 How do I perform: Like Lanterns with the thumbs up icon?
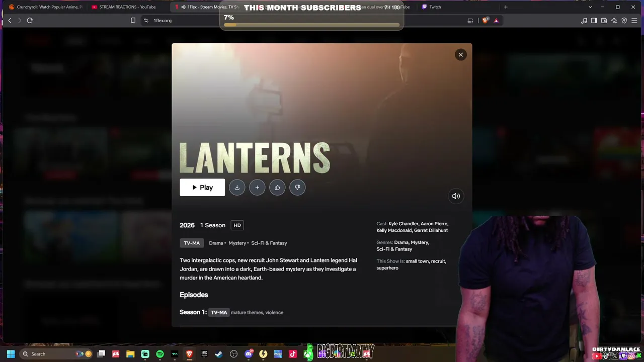[277, 188]
